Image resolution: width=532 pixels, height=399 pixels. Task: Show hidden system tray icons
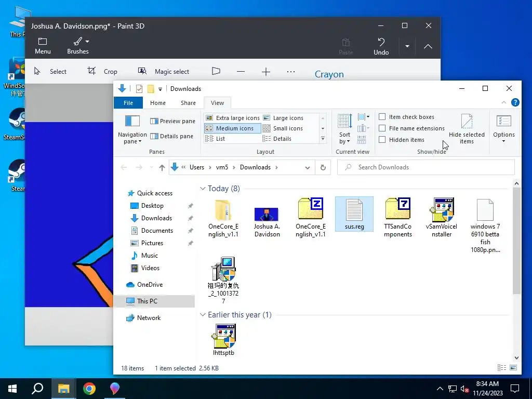(440, 389)
